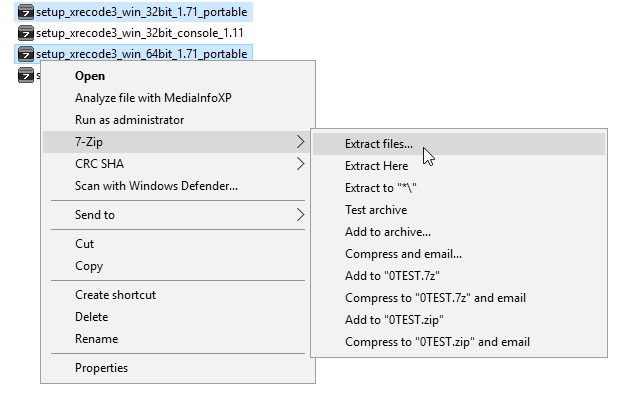The image size is (627, 402).
Task: Select file name setup_xrecode3_win_64bit_1.71_portable
Action: pos(142,54)
